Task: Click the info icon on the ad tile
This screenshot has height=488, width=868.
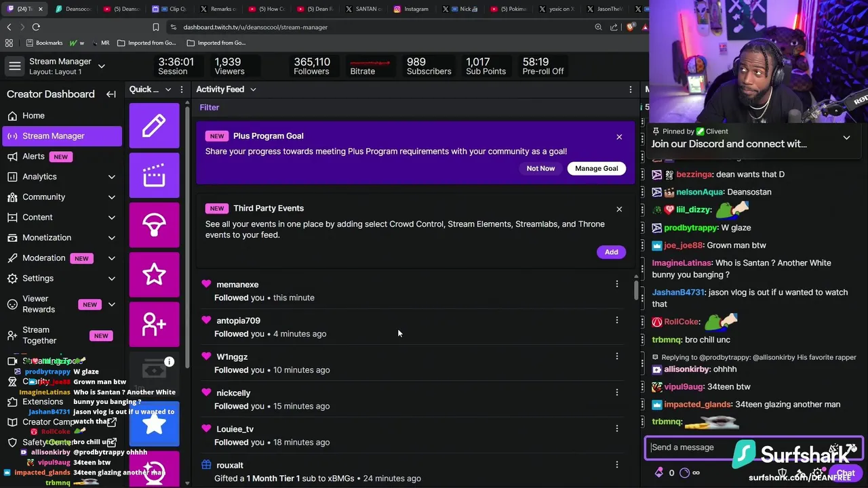Action: pyautogui.click(x=169, y=362)
